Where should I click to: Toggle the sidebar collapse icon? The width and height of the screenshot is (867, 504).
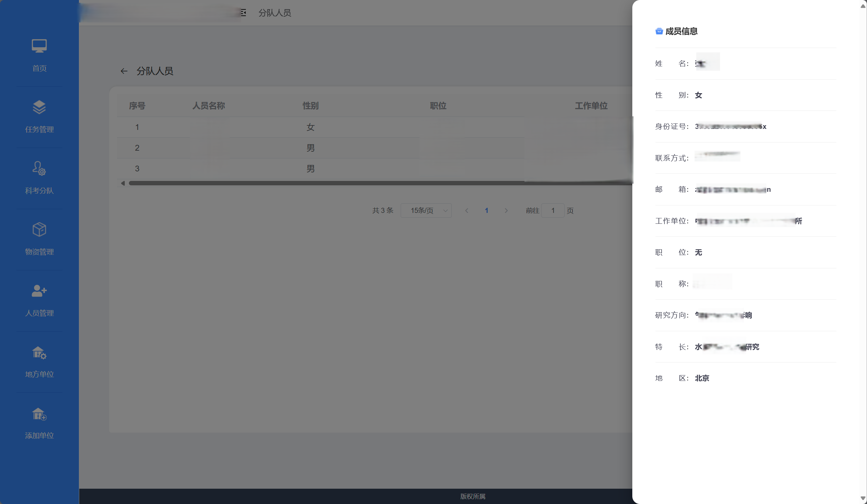coord(243,13)
